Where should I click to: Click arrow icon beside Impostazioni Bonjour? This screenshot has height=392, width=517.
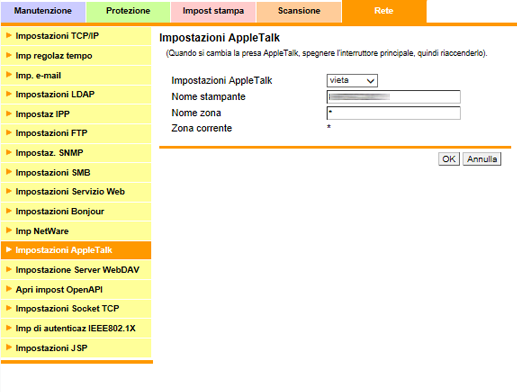pos(9,211)
